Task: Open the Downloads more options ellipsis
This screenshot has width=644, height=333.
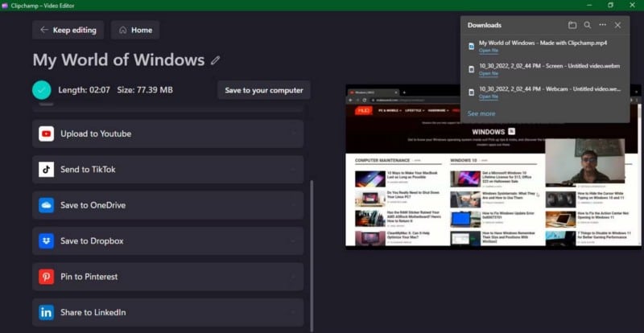Action: tap(602, 25)
